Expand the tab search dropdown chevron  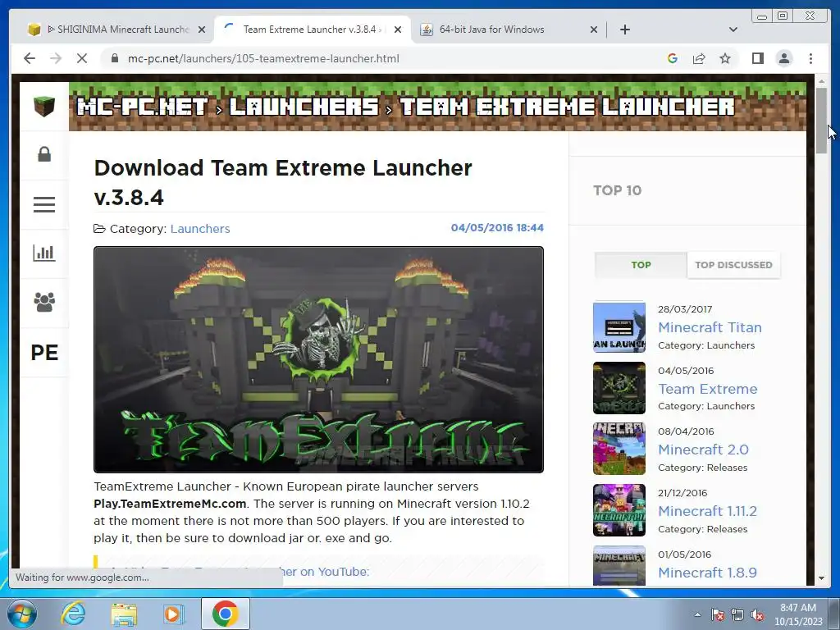(733, 30)
